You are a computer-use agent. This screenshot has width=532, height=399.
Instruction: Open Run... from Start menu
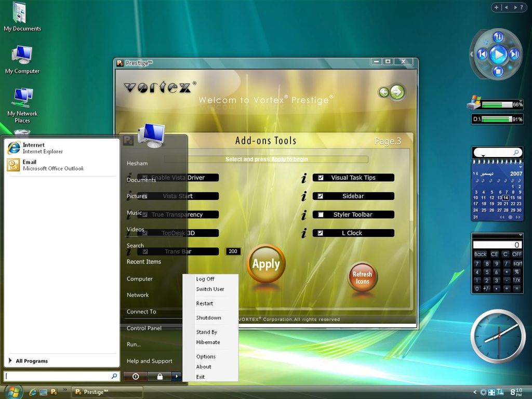click(134, 344)
